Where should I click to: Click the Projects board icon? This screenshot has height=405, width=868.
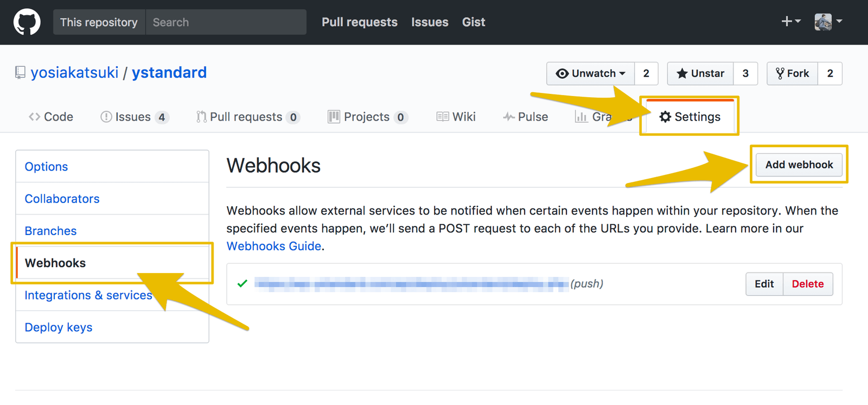[334, 117]
